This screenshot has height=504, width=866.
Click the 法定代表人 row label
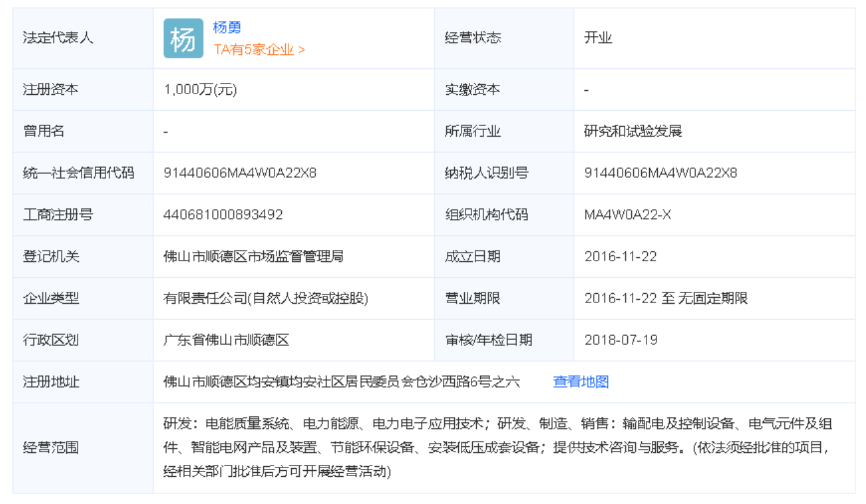(x=58, y=38)
